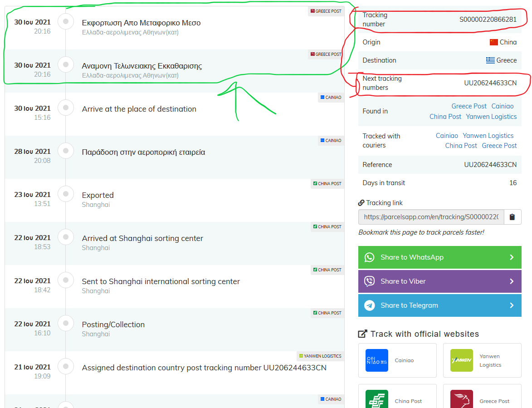
Task: Click the Bookmark this page hint text
Action: click(421, 232)
